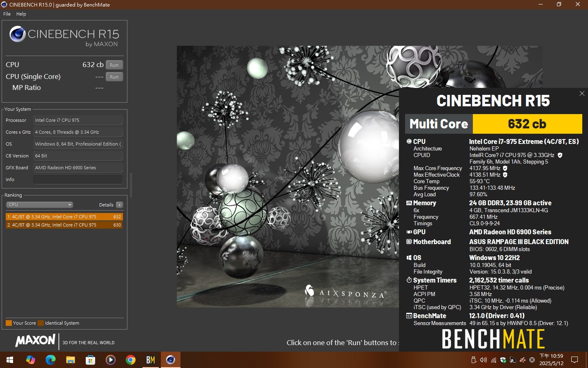Click the 2,162,532 timer calls text
This screenshot has width=588, height=368.
499,280
